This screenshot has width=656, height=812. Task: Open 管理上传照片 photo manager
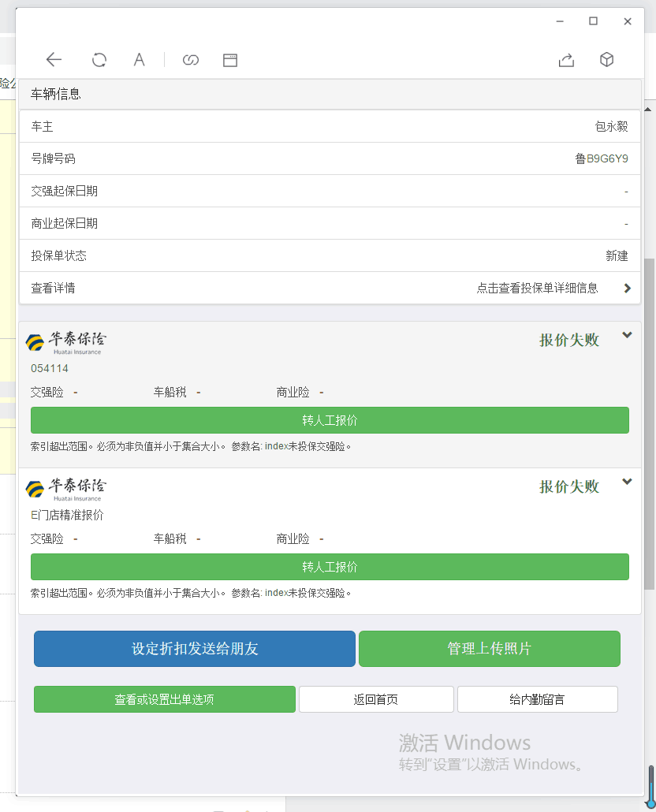(490, 649)
